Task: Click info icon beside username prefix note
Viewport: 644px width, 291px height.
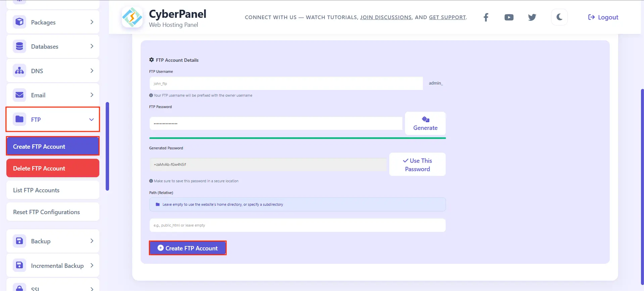Action: click(x=151, y=95)
